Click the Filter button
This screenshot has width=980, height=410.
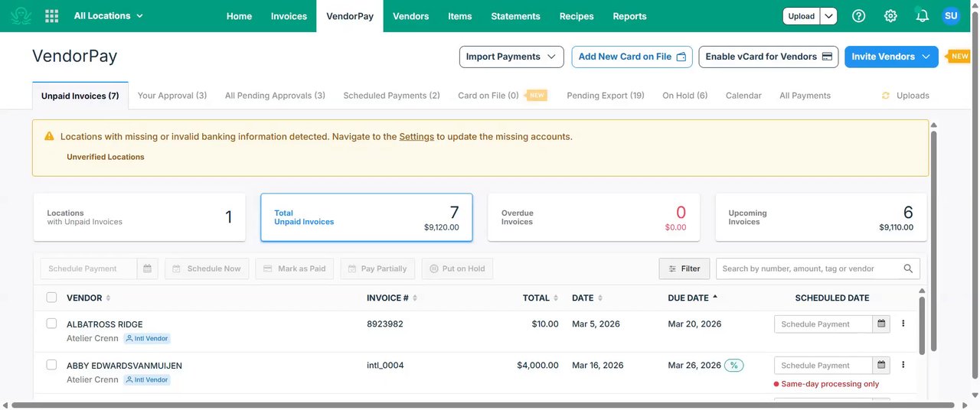(x=684, y=268)
